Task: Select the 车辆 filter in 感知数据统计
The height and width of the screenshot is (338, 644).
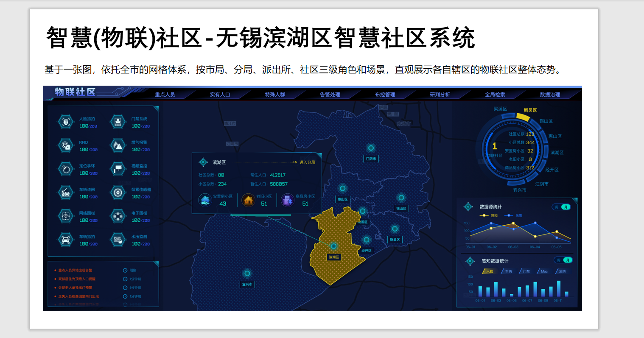Action: [508, 271]
